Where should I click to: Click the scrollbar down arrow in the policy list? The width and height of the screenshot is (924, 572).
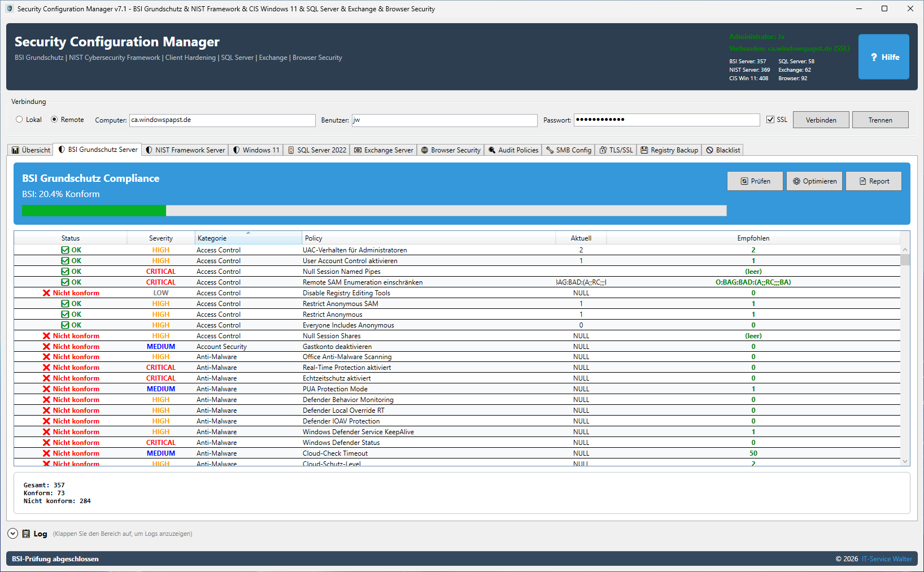click(x=905, y=461)
